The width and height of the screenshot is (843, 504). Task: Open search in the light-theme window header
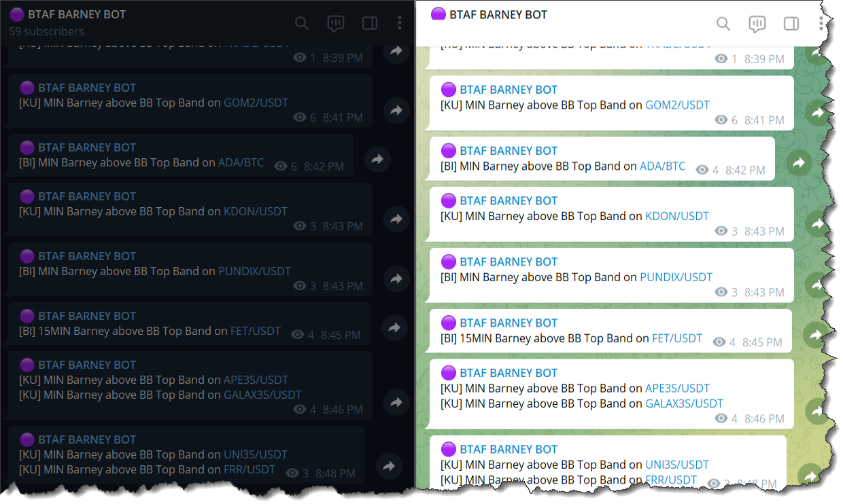pyautogui.click(x=723, y=24)
